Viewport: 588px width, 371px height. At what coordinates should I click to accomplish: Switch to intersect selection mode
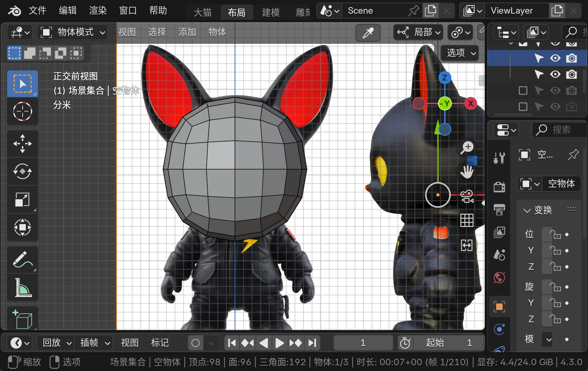coord(76,53)
